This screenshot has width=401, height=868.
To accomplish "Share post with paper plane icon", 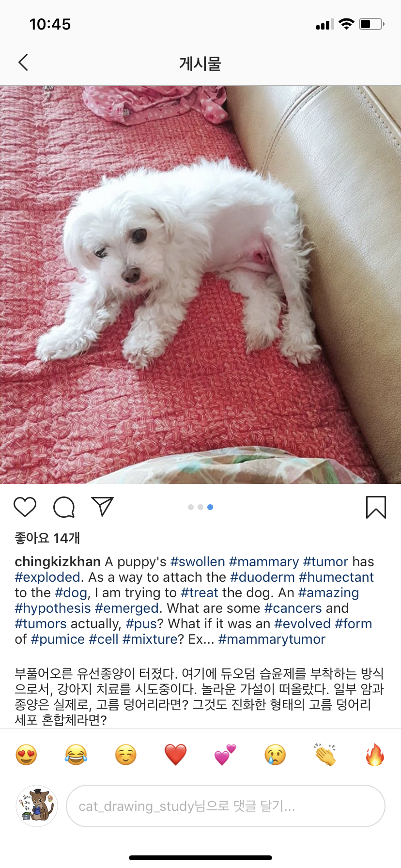I will click(x=103, y=507).
